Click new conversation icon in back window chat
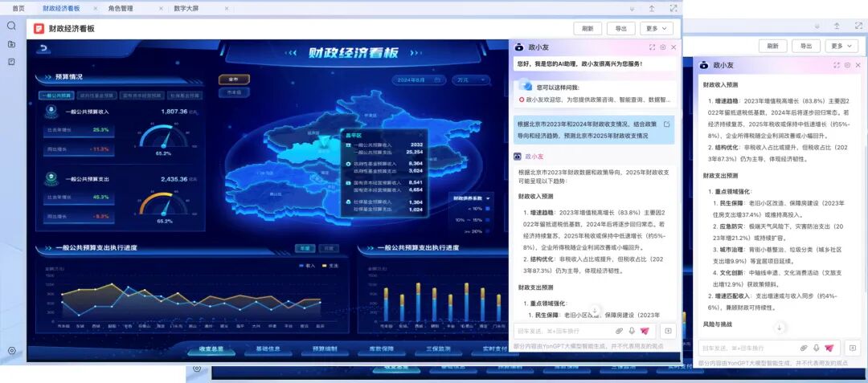This screenshot has height=383, width=868. click(853, 348)
